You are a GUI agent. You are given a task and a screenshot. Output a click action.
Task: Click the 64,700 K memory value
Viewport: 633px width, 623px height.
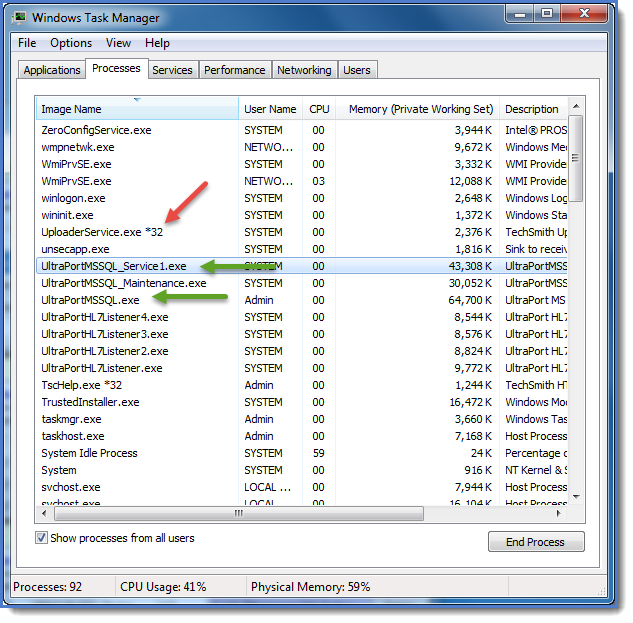[470, 300]
